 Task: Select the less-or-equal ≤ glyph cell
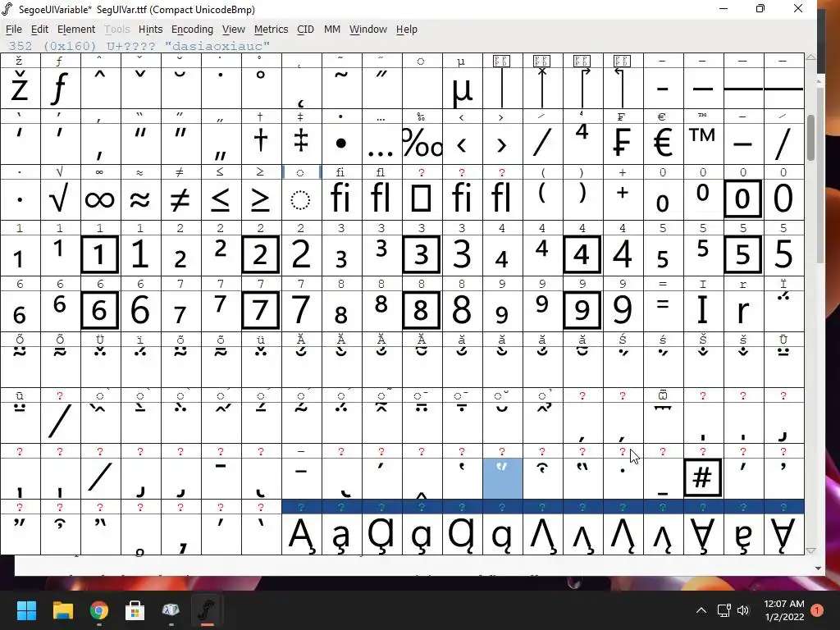(221, 199)
